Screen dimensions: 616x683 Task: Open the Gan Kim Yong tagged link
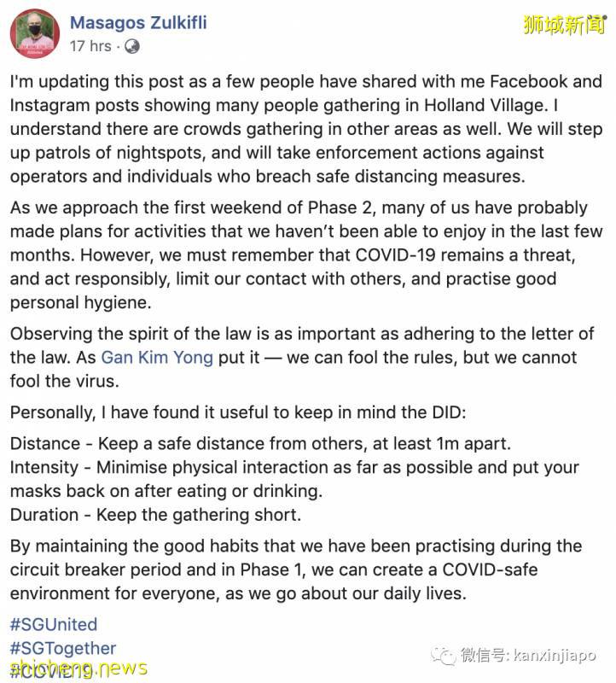[x=157, y=357]
